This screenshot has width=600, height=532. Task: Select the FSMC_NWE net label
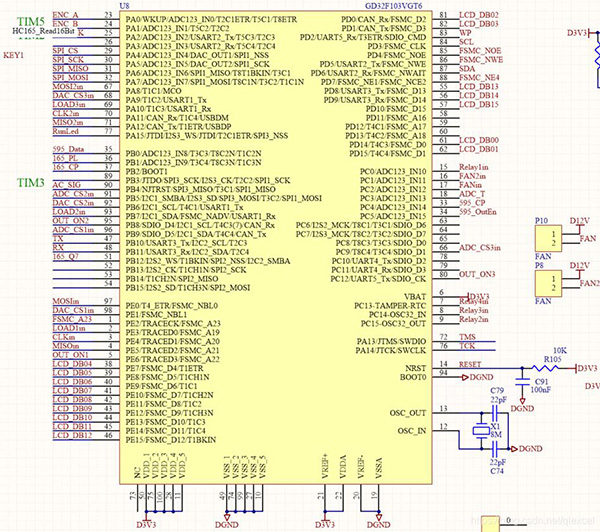pyautogui.click(x=481, y=60)
